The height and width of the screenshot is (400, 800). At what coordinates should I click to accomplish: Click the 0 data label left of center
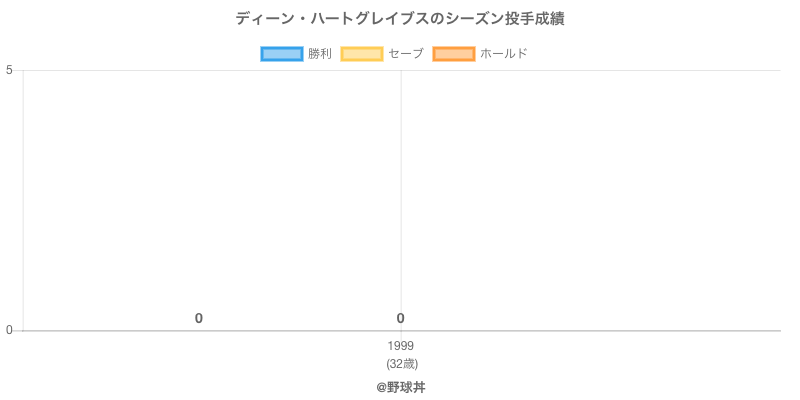point(199,319)
